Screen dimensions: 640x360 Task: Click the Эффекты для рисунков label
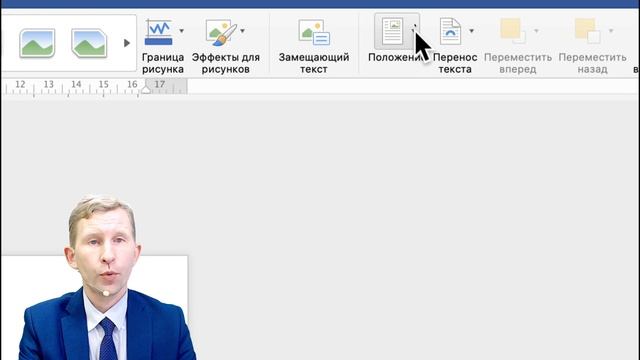pos(226,63)
